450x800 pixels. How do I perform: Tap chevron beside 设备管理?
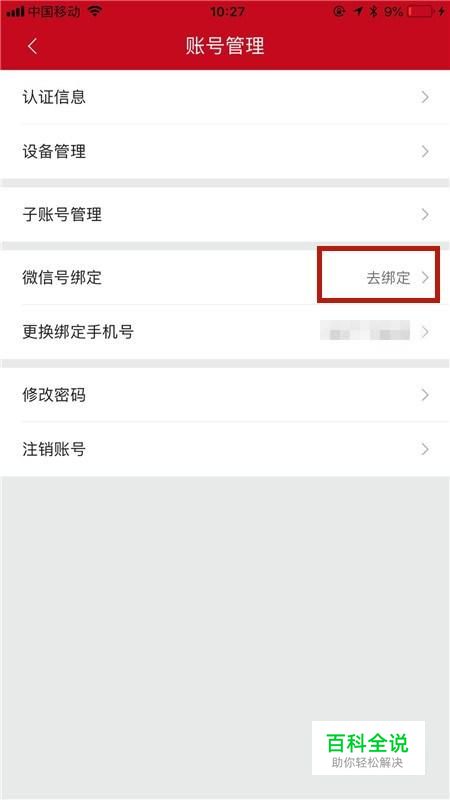pyautogui.click(x=425, y=152)
